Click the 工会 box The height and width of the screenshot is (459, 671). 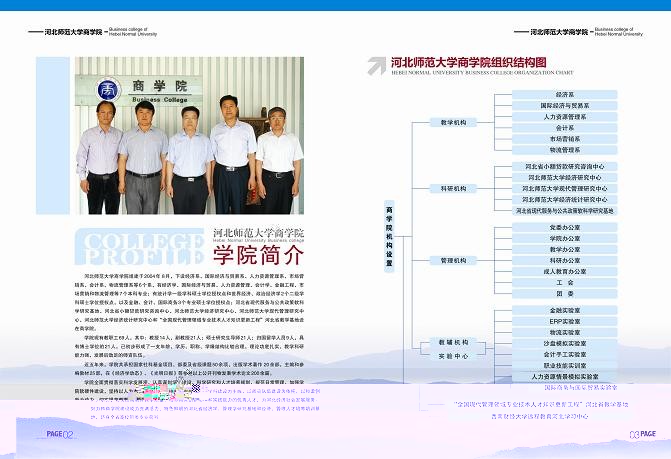pos(564,283)
